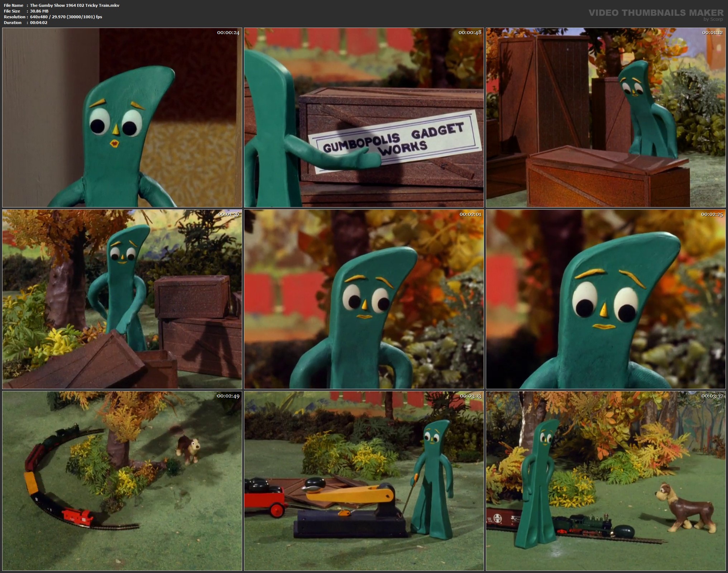Click the duration value '00:04:02'

[39, 23]
